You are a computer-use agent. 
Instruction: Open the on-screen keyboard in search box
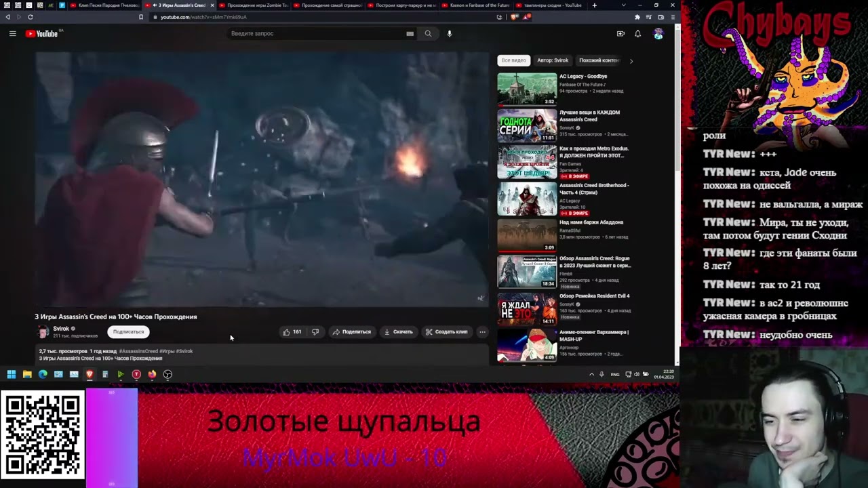410,33
